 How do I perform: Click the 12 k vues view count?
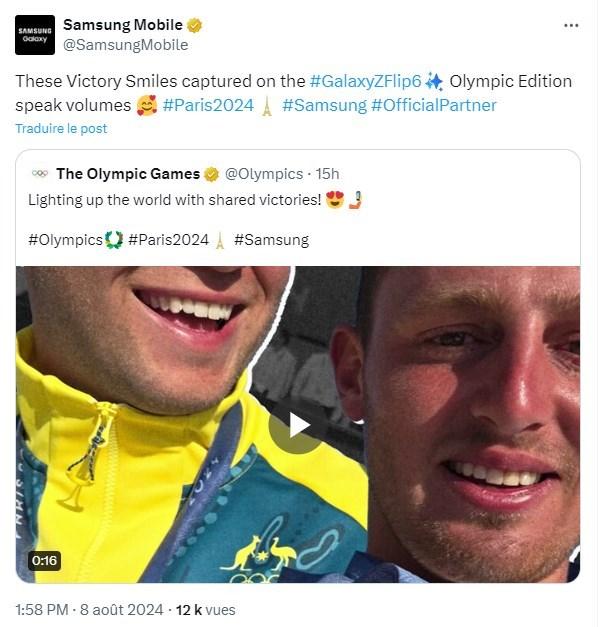pos(206,610)
